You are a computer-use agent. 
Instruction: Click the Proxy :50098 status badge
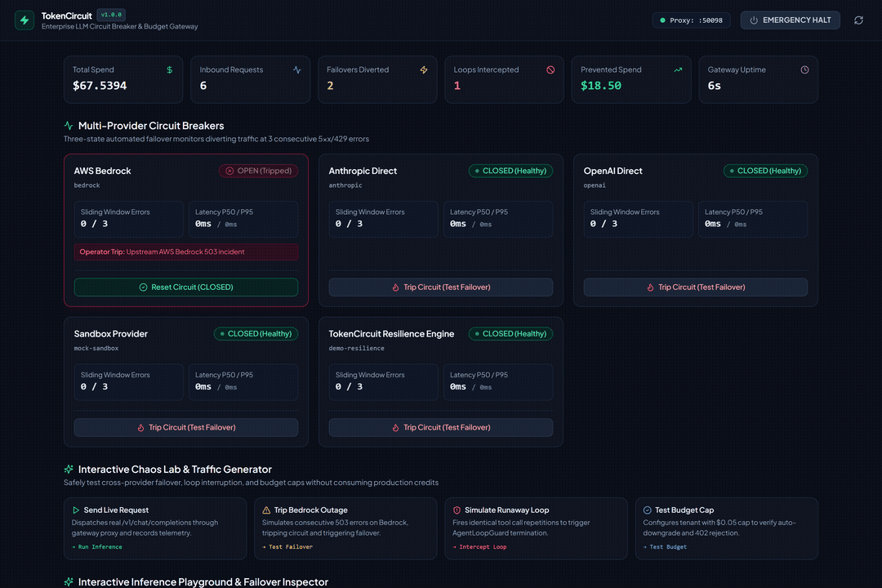[x=692, y=20]
